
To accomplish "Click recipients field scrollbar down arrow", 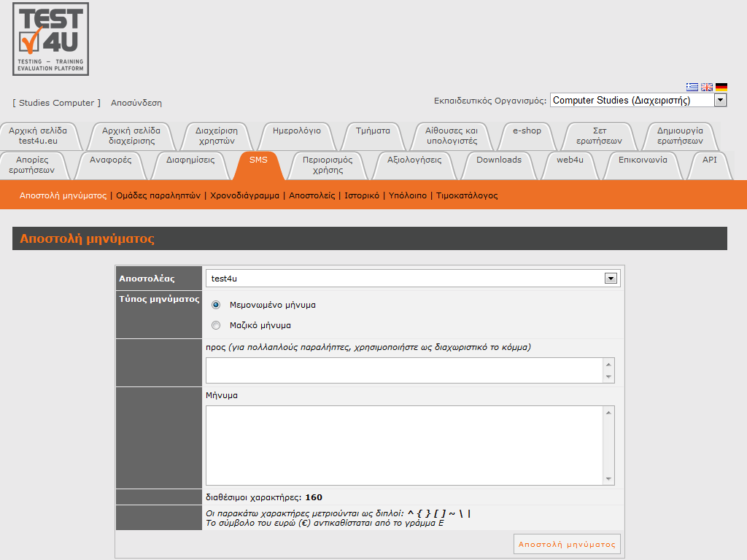I will pyautogui.click(x=608, y=377).
